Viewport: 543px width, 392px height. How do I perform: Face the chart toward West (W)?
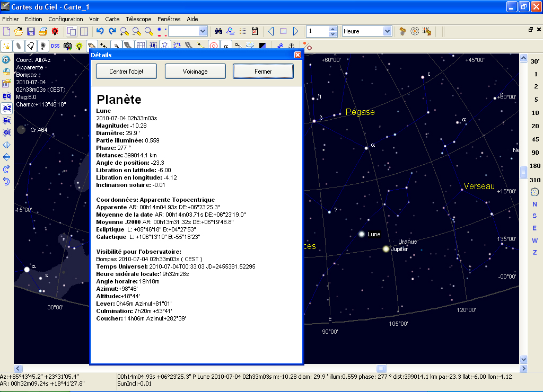click(x=535, y=240)
